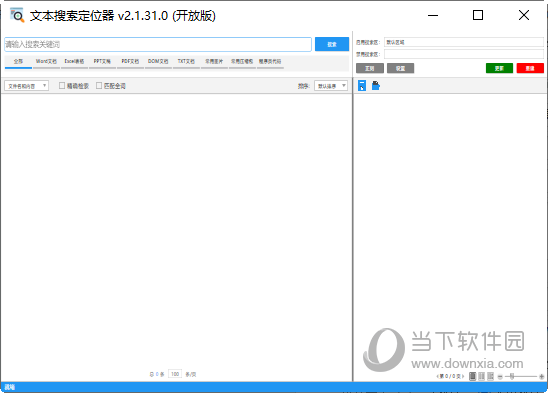Click the disabled search area field
This screenshot has width=548, height=393.
click(x=464, y=54)
